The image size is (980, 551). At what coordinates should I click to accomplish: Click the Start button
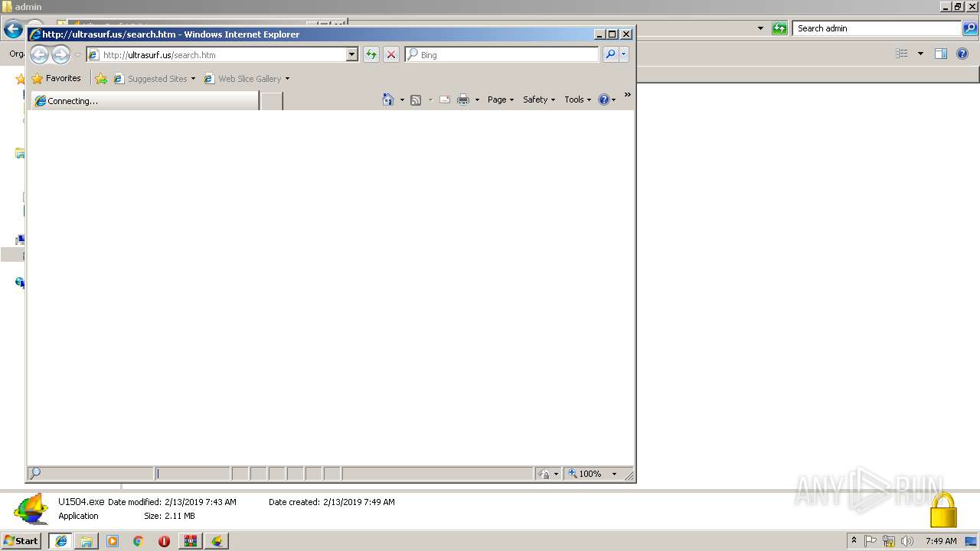21,540
